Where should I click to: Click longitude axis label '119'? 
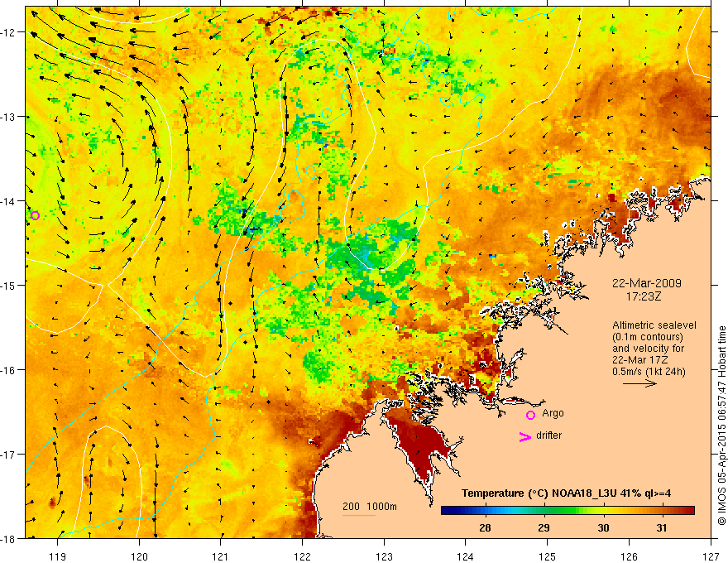click(x=58, y=556)
